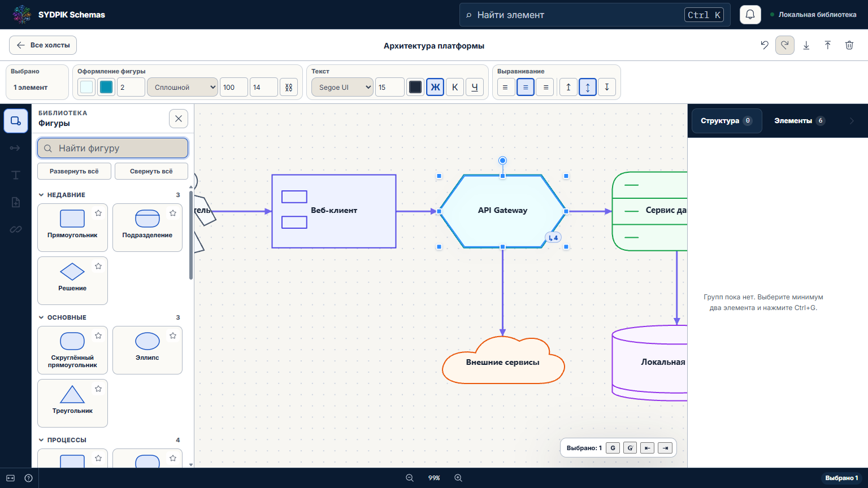The image size is (868, 488).
Task: Click the link icon in the left sidebar
Action: pyautogui.click(x=16, y=229)
